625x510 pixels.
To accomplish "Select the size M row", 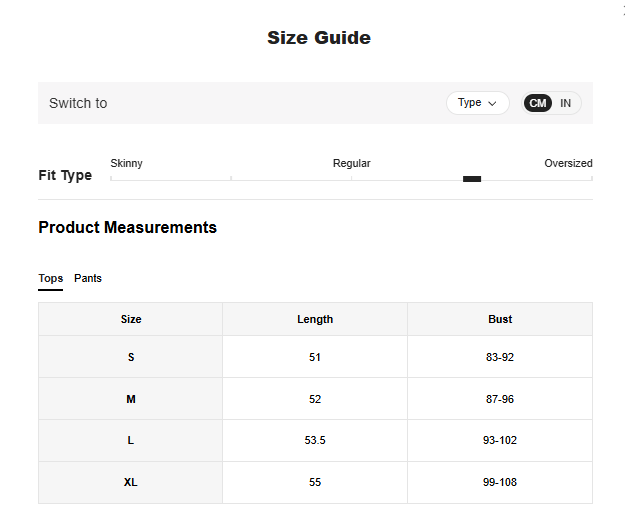I will tap(131, 399).
